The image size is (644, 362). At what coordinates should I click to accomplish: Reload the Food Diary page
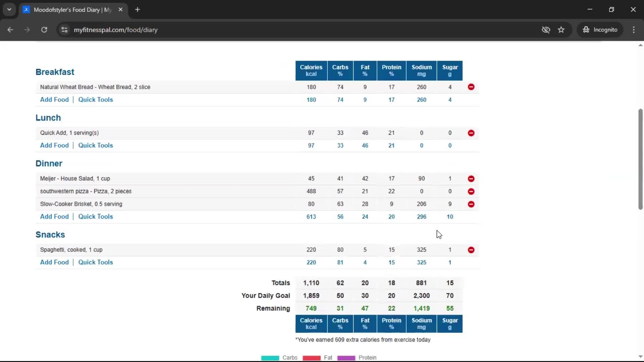[x=44, y=30]
